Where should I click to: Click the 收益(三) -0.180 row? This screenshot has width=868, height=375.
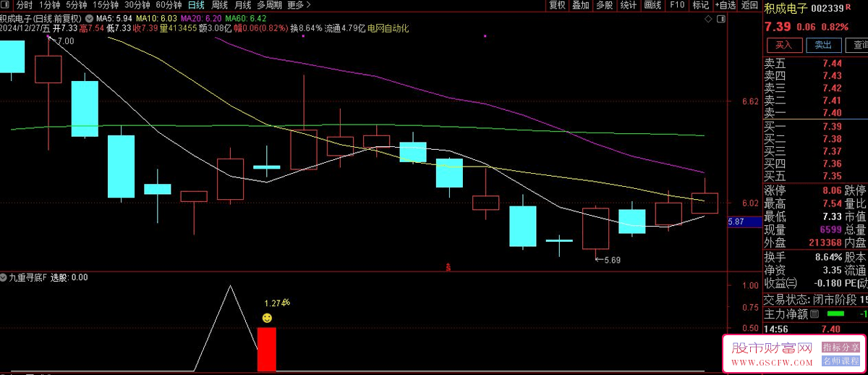click(804, 282)
